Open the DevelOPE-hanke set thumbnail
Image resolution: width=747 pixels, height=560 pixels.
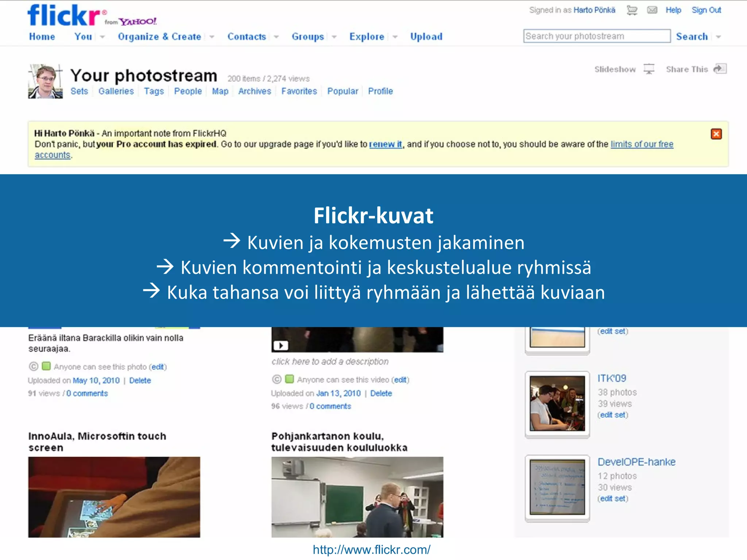[557, 487]
